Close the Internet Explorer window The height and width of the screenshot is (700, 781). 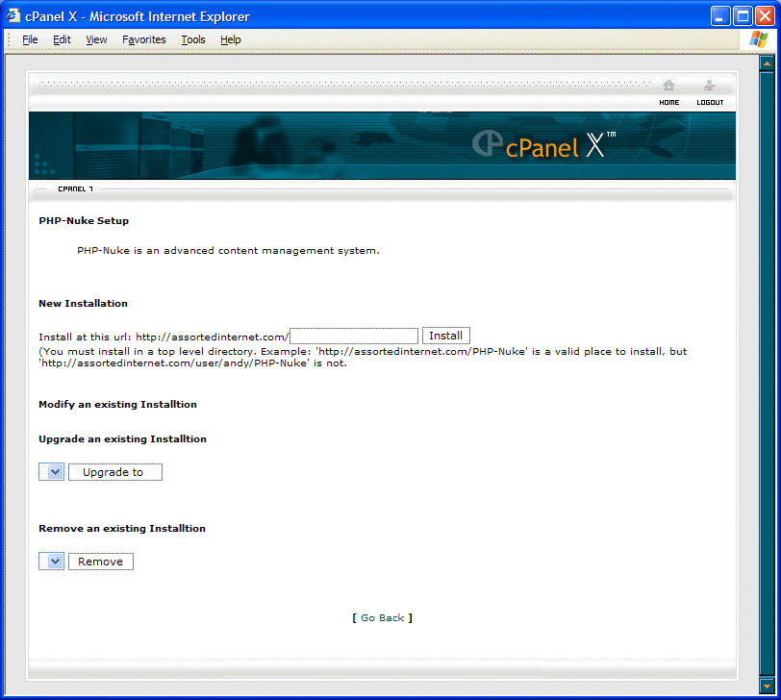pos(765,16)
